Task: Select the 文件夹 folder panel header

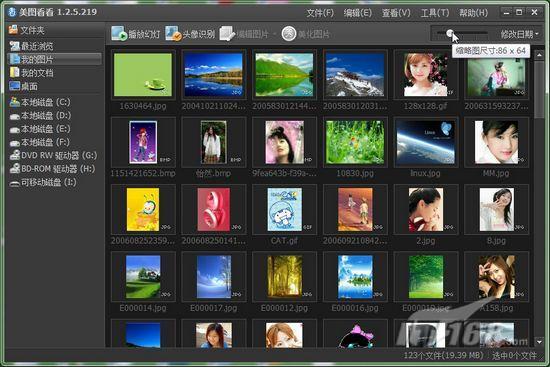Action: 27,30
